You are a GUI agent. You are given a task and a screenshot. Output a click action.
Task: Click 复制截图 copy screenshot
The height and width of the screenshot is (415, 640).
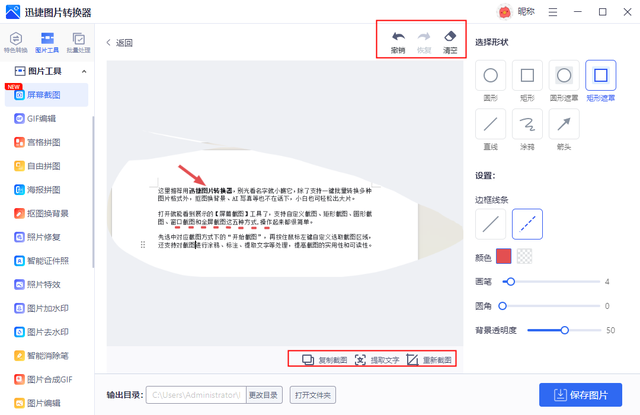(x=324, y=360)
